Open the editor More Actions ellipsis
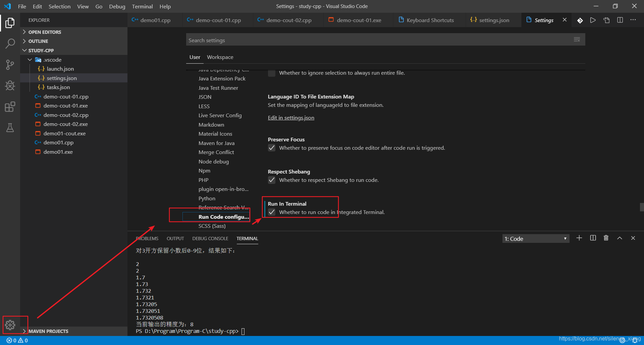Viewport: 644px width, 345px height. point(633,20)
